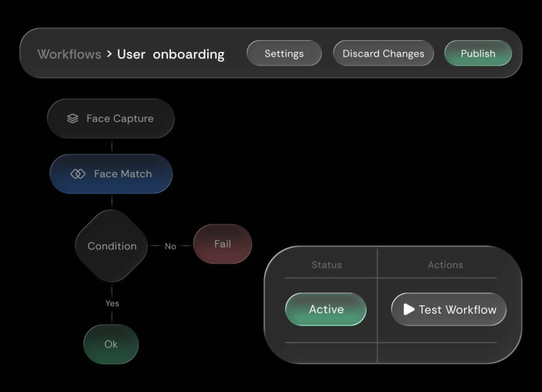Open workflow Settings
This screenshot has width=542, height=392.
(284, 53)
